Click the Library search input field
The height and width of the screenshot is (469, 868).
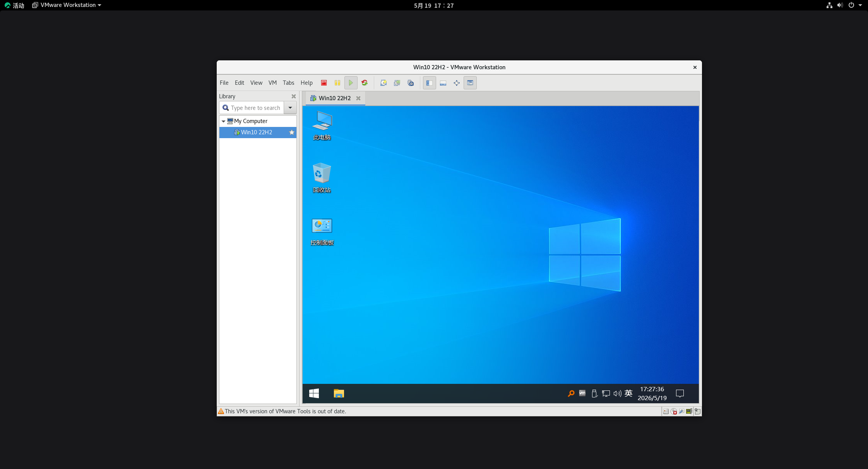pyautogui.click(x=252, y=108)
